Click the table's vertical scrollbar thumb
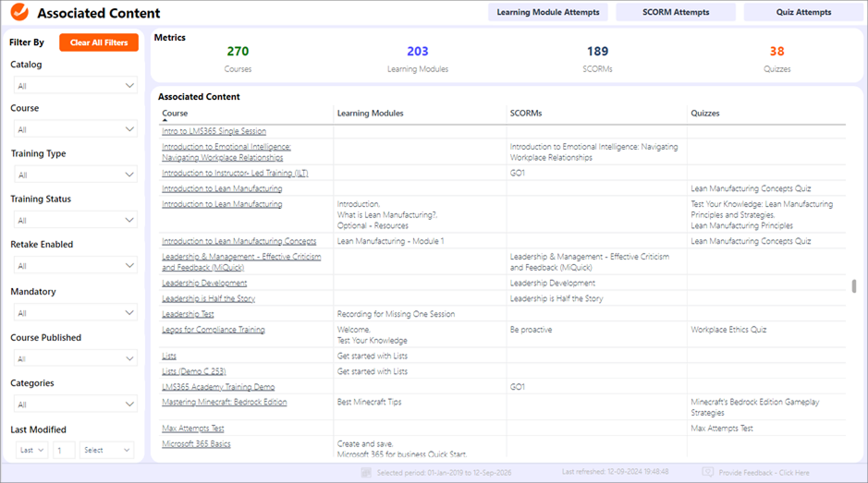This screenshot has width=868, height=483. [854, 285]
